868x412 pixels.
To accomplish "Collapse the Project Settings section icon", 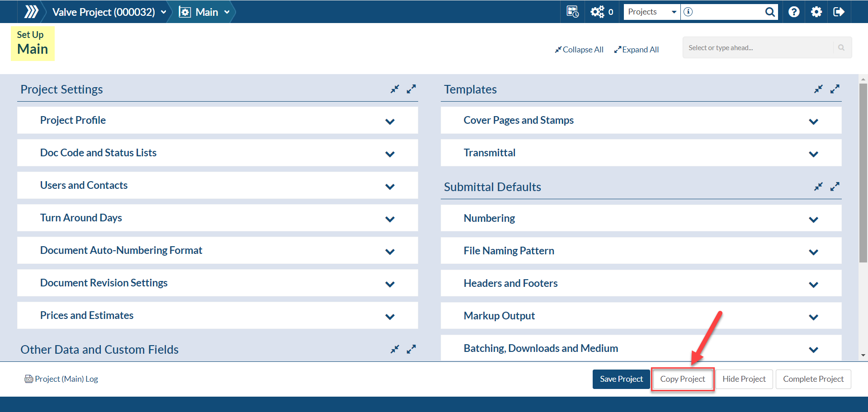I will click(395, 89).
